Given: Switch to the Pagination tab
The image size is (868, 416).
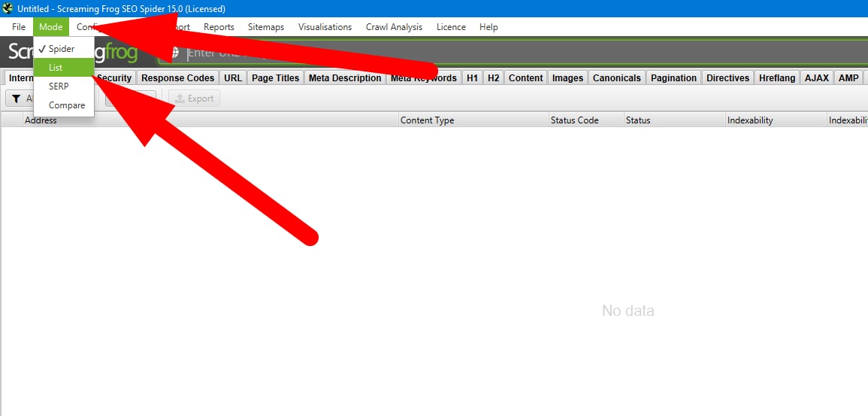Looking at the screenshot, I should [673, 78].
